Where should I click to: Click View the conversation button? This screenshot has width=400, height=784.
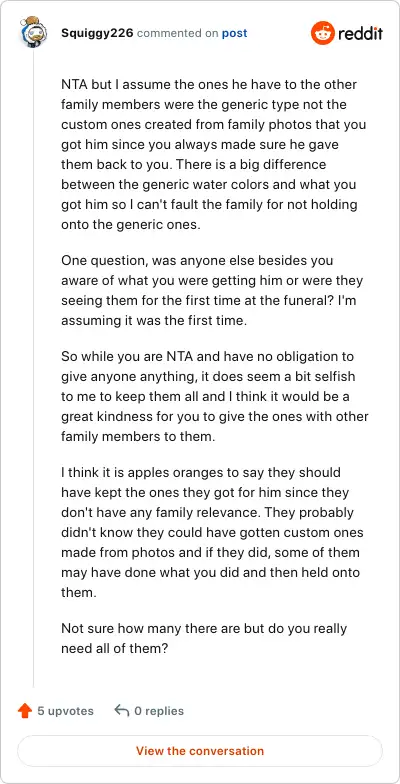point(200,751)
